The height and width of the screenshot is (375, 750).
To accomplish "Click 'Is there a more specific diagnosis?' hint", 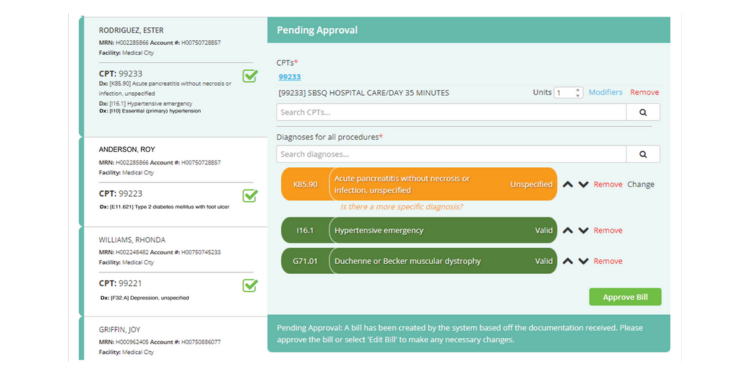I will tap(401, 207).
